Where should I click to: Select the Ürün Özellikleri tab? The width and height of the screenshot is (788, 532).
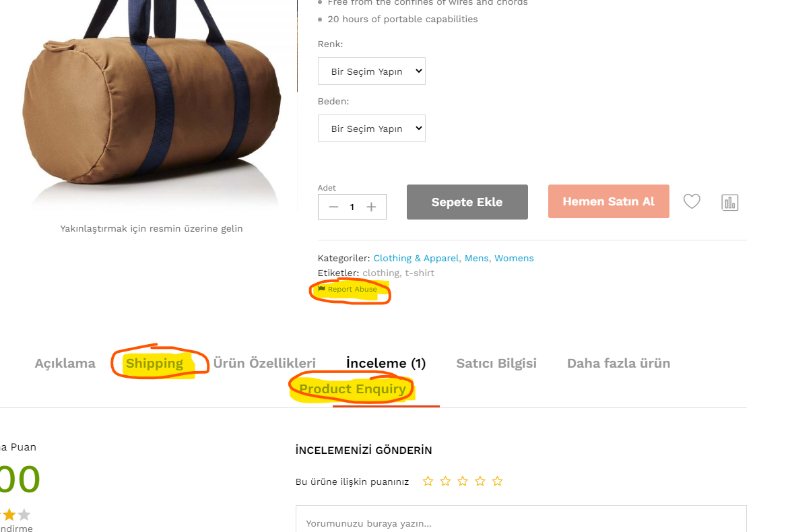[264, 363]
